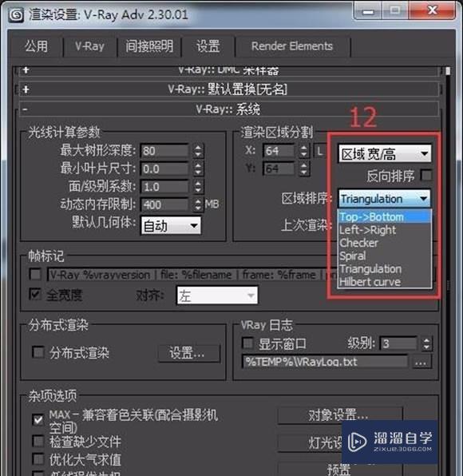
Task: Adjust the 级别 spinner
Action: pyautogui.click(x=426, y=343)
